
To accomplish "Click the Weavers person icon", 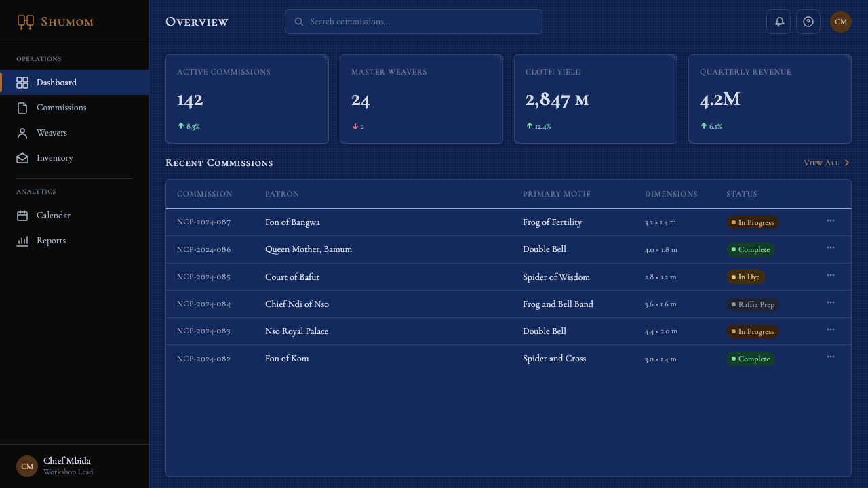I will pyautogui.click(x=22, y=133).
